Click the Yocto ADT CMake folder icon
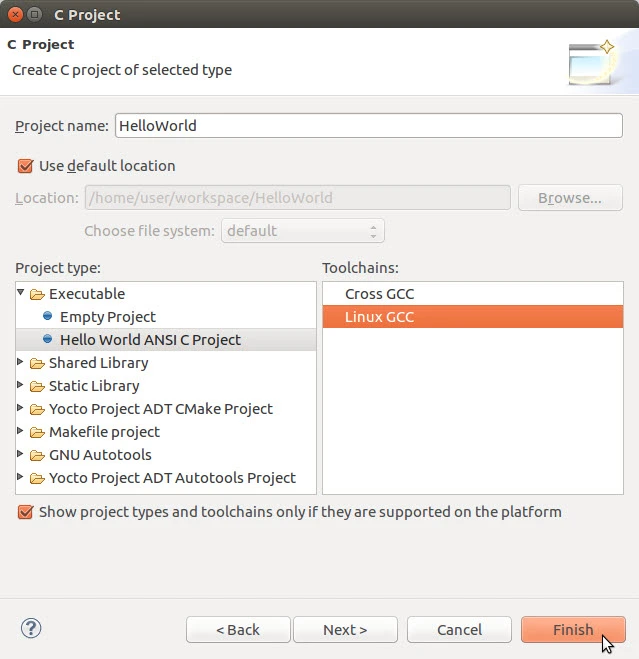Screen dimensions: 639x659 click(x=38, y=409)
